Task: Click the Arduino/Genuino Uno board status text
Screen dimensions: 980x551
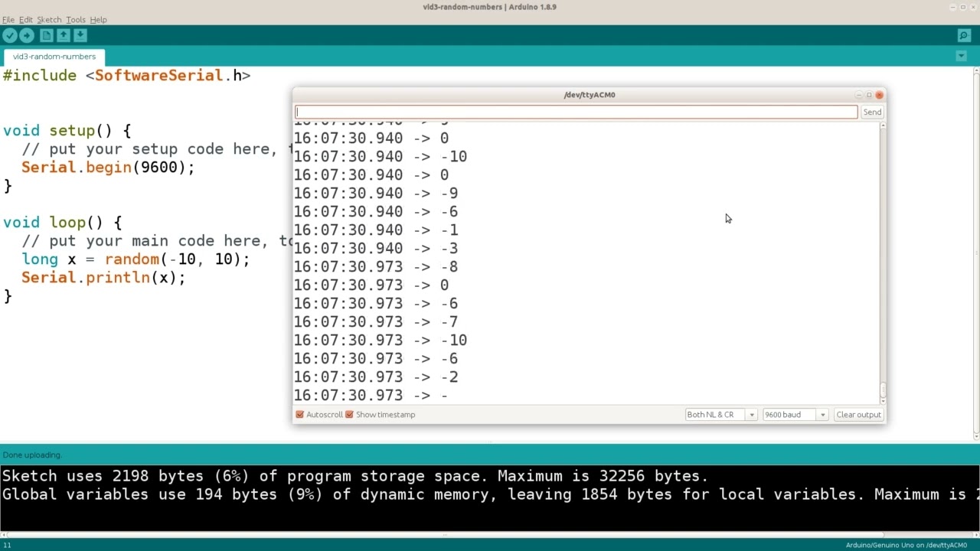Action: [906, 545]
